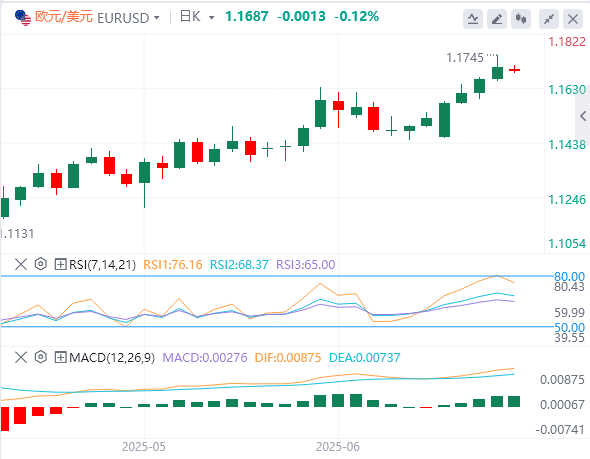Click the EU/US flag currency icon
Image resolution: width=590 pixels, height=459 pixels.
coord(23,18)
